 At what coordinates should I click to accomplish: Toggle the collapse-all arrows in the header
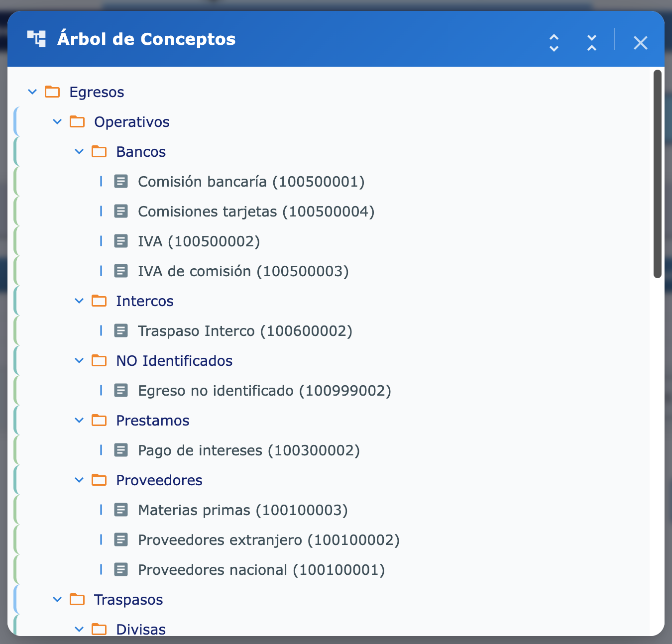[592, 43]
